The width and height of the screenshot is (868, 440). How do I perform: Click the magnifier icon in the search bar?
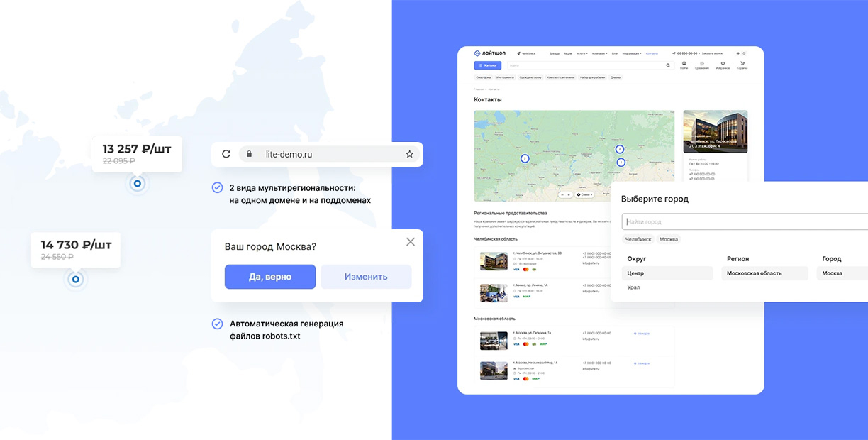(x=668, y=65)
